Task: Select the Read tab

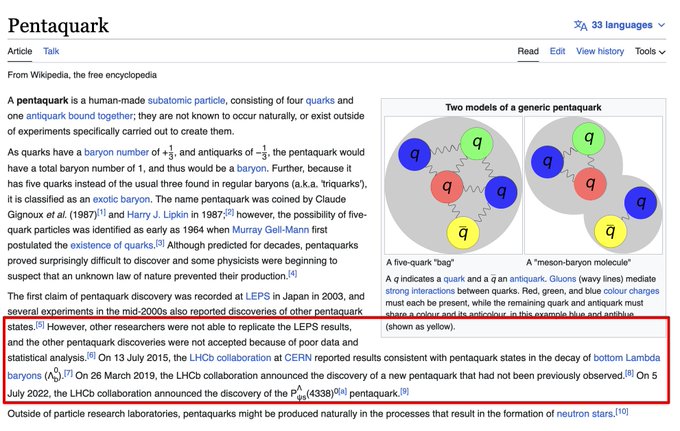Action: coord(528,51)
